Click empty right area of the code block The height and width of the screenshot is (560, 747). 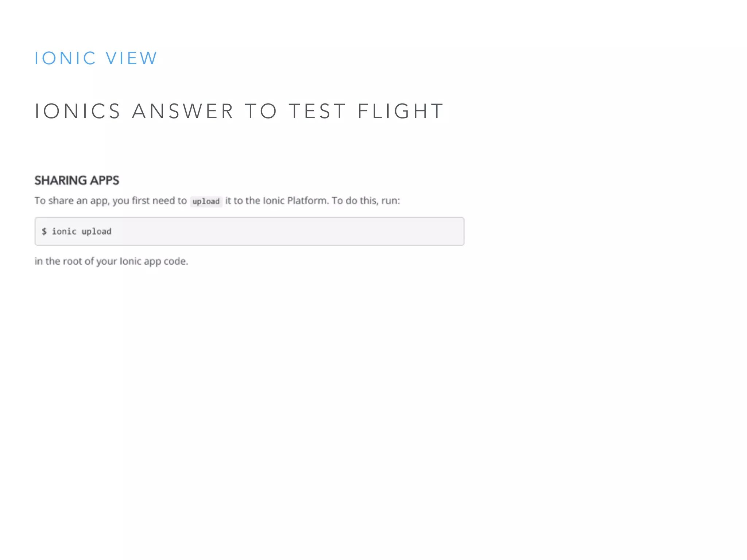pos(328,232)
